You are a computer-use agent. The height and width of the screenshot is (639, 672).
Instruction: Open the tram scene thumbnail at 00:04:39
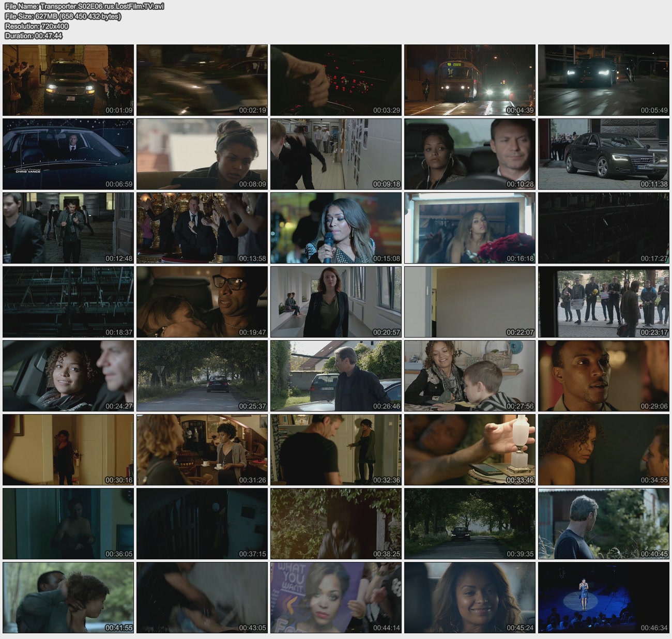[470, 80]
